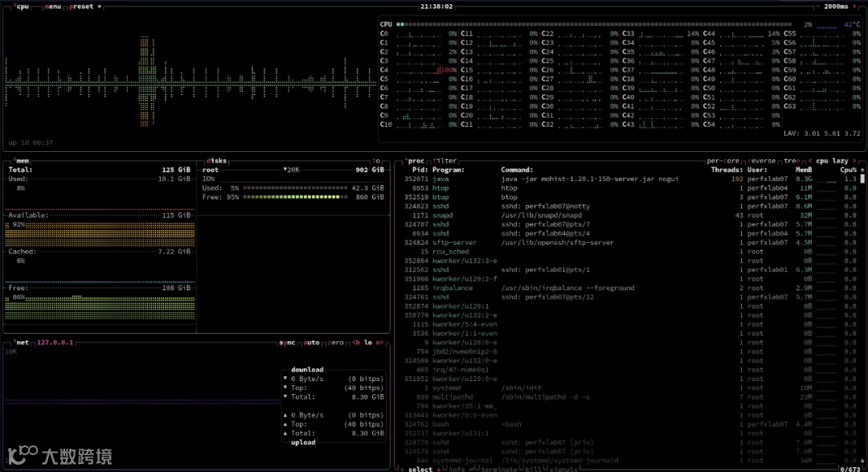Viewport: 868px width, 472px height.
Task: Toggle per-core CPU usage in proc panel
Action: 725,161
